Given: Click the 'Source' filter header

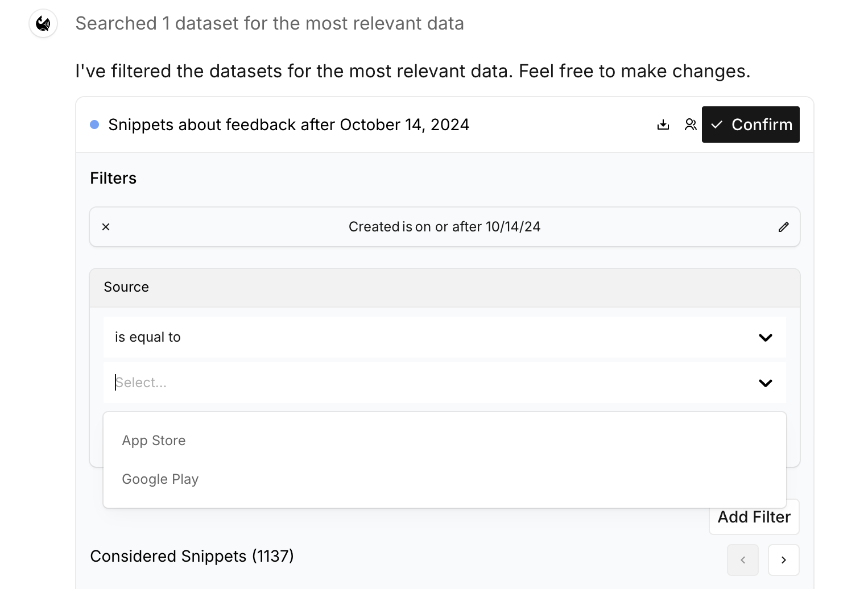Looking at the screenshot, I should click(445, 287).
